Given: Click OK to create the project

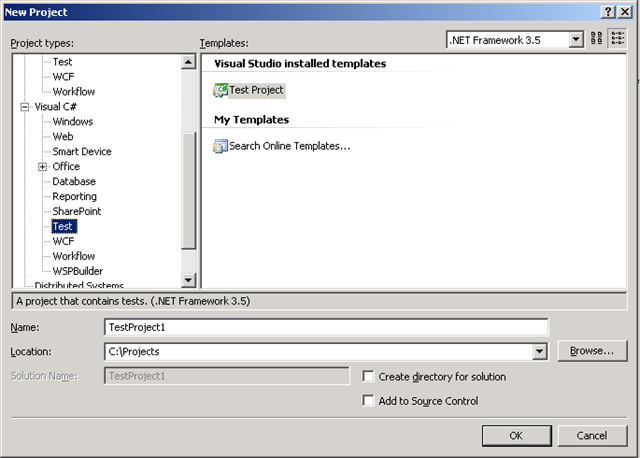Looking at the screenshot, I should point(516,436).
